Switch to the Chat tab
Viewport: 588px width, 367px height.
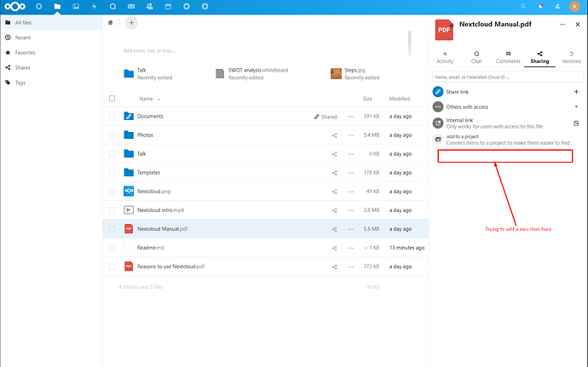(x=476, y=57)
